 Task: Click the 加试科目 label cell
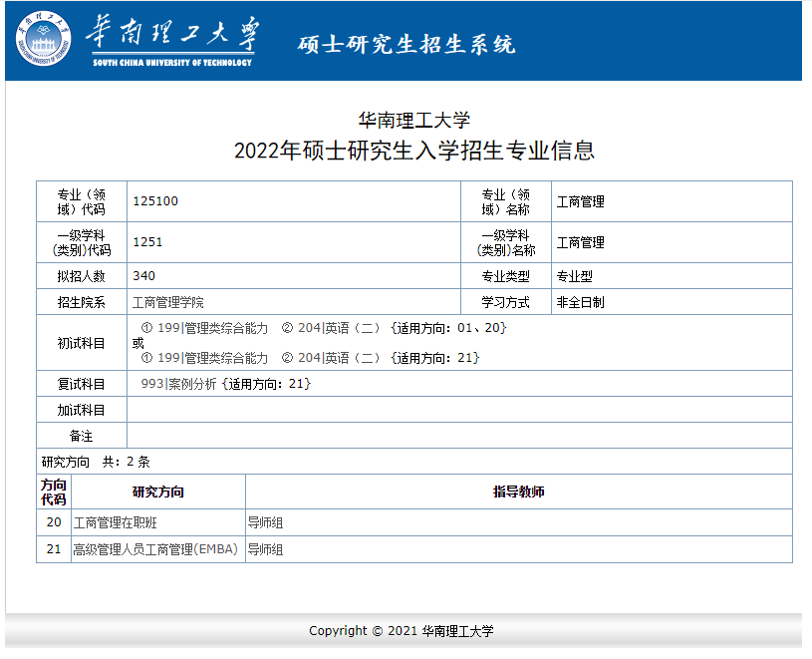pyautogui.click(x=82, y=410)
